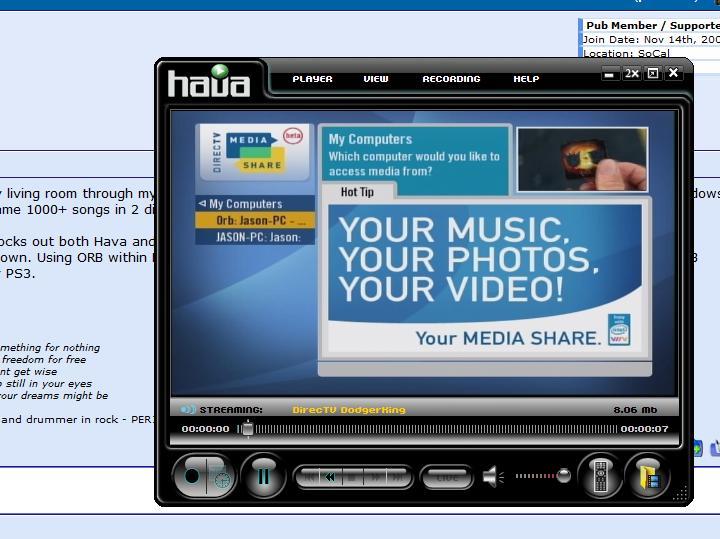Click Pub Member / Supporter text in forum

tap(653, 25)
